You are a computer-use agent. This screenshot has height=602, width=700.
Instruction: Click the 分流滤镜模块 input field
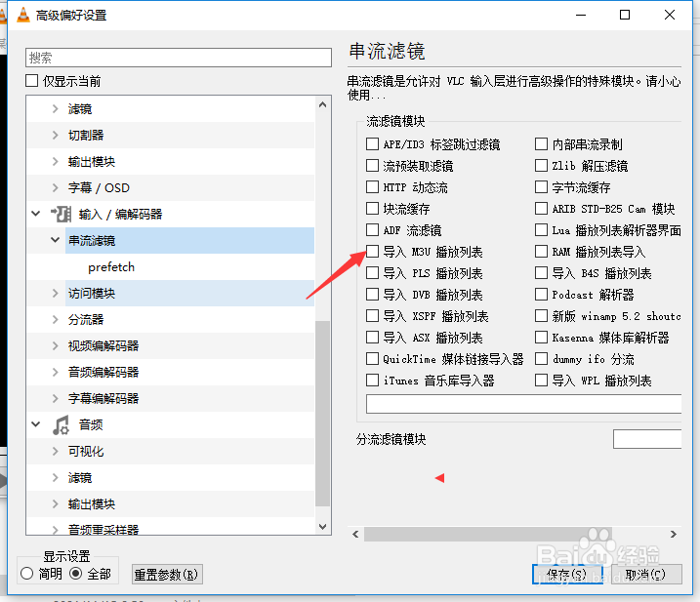click(647, 439)
